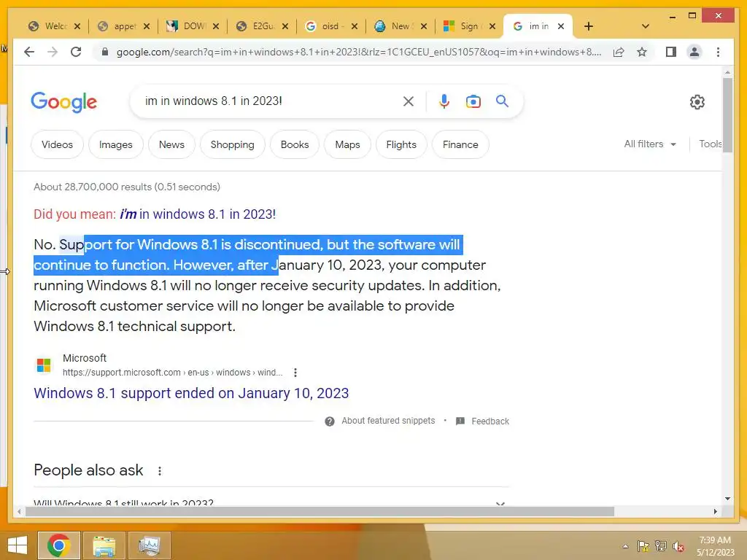The height and width of the screenshot is (560, 747).
Task: Open the Tools search options
Action: [710, 144]
